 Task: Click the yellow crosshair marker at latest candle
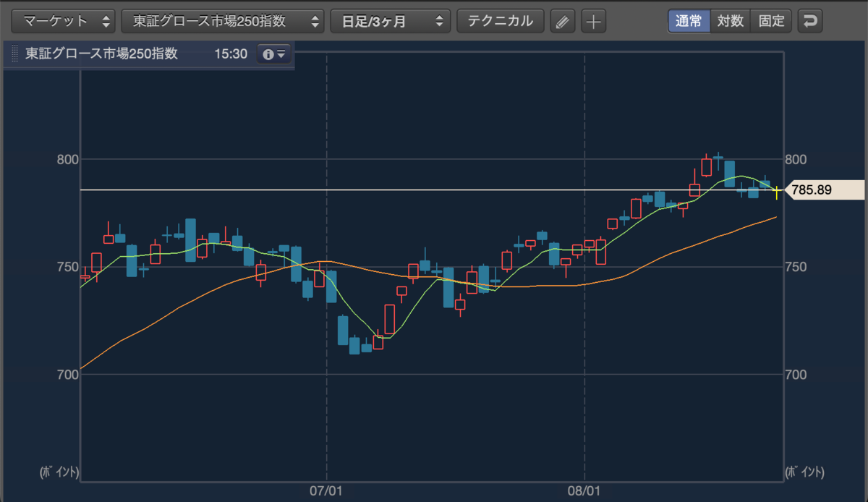[x=777, y=192]
